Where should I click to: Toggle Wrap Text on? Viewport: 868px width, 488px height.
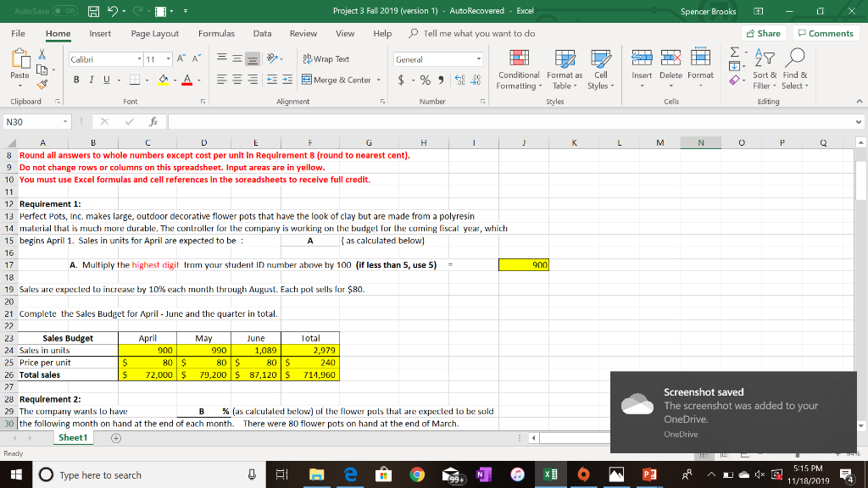coord(326,59)
